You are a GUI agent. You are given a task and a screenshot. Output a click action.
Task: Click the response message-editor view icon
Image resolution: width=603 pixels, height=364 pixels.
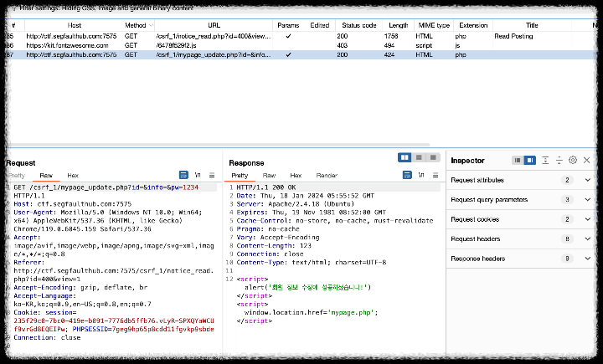point(407,175)
